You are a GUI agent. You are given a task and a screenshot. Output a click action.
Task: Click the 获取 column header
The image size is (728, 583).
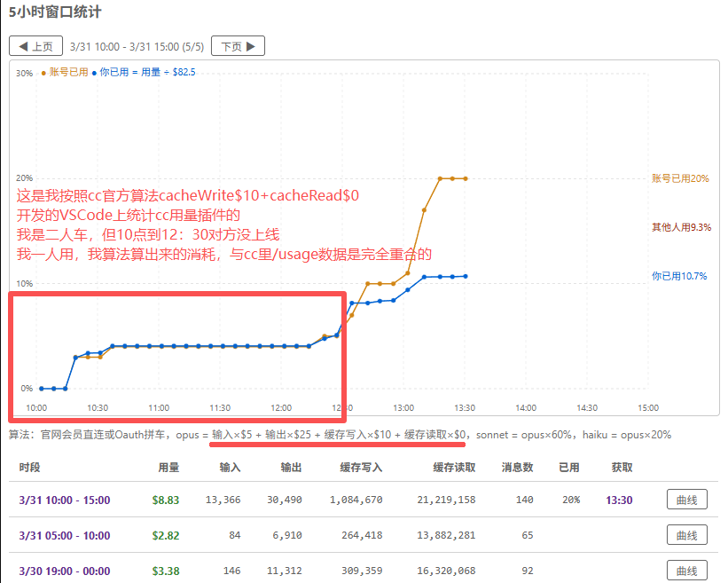[x=622, y=468]
